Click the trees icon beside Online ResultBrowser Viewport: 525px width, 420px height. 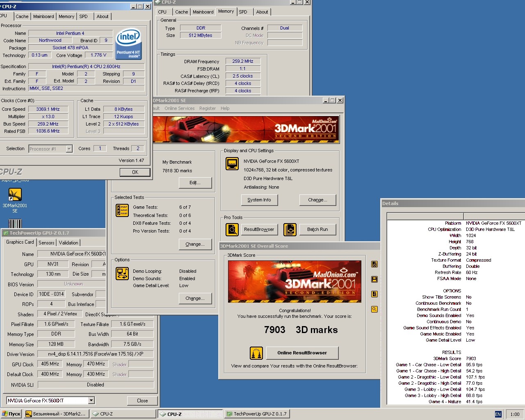pos(256,353)
